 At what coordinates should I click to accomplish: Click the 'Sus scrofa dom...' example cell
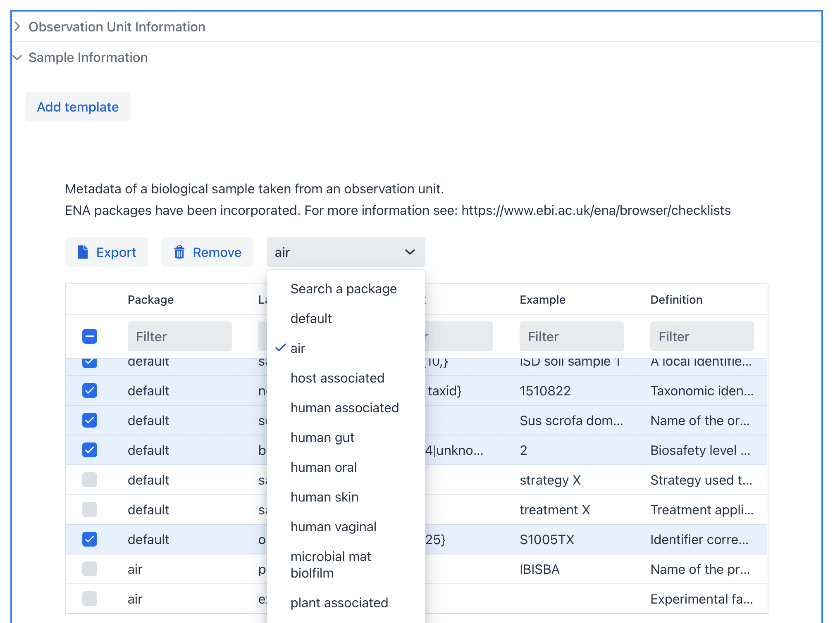point(571,421)
